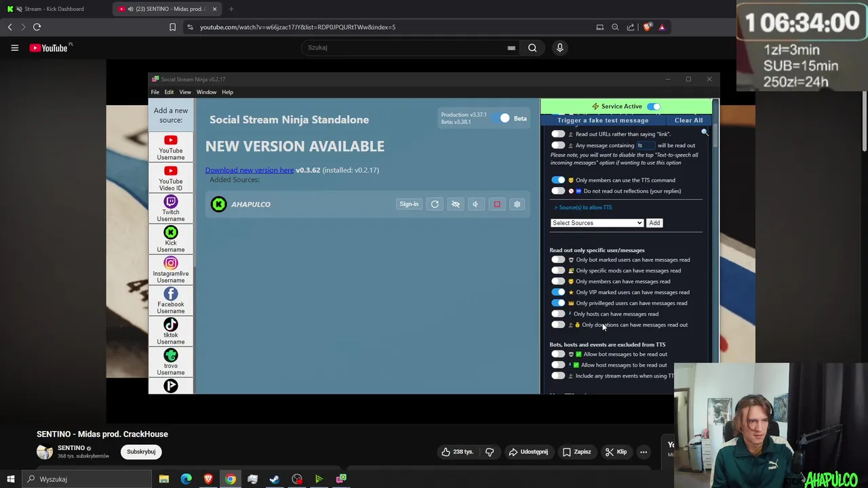This screenshot has width=868, height=488.
Task: Open the Help menu
Action: click(x=227, y=92)
